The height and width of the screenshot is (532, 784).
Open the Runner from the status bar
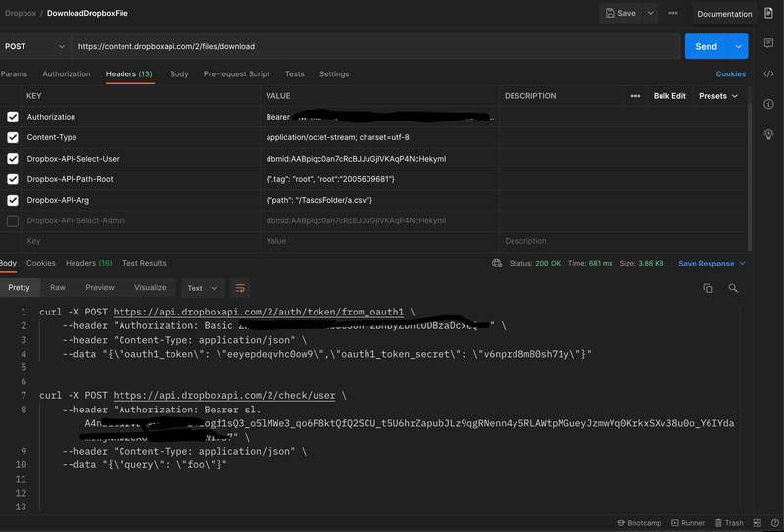click(x=687, y=523)
